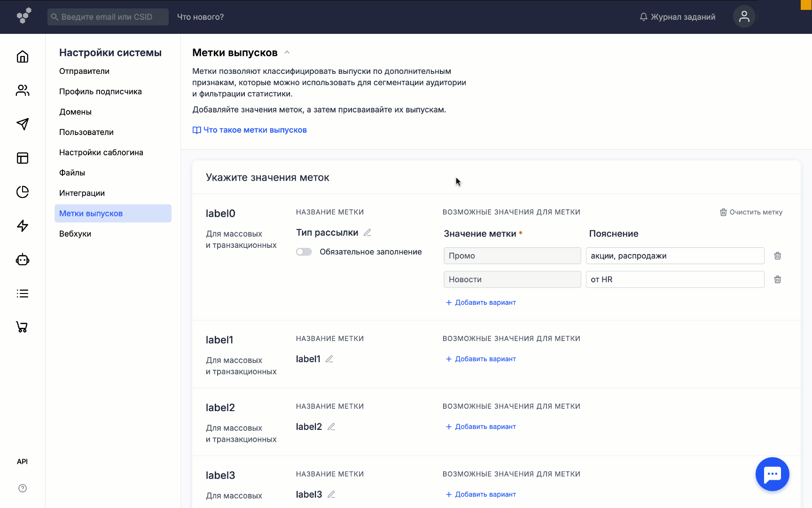The image size is (812, 508).
Task: Enable Обязательное заполнение toggle
Action: pyautogui.click(x=304, y=252)
